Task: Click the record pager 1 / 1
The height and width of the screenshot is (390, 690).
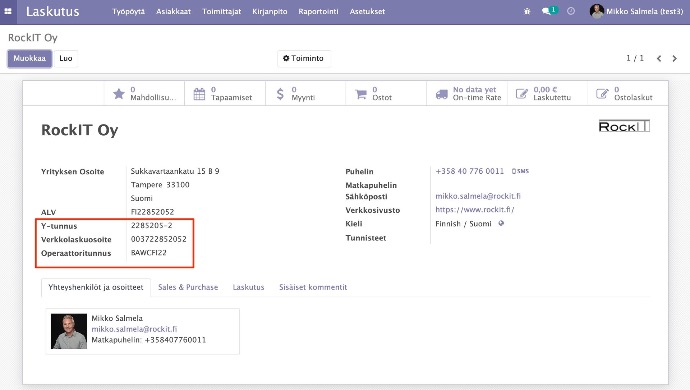Action: click(635, 58)
